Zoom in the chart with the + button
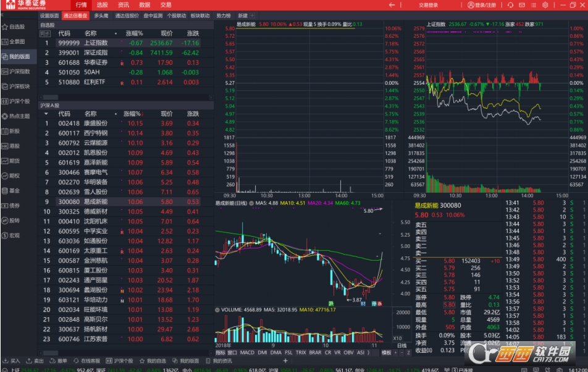The image size is (588, 372). click(x=395, y=352)
